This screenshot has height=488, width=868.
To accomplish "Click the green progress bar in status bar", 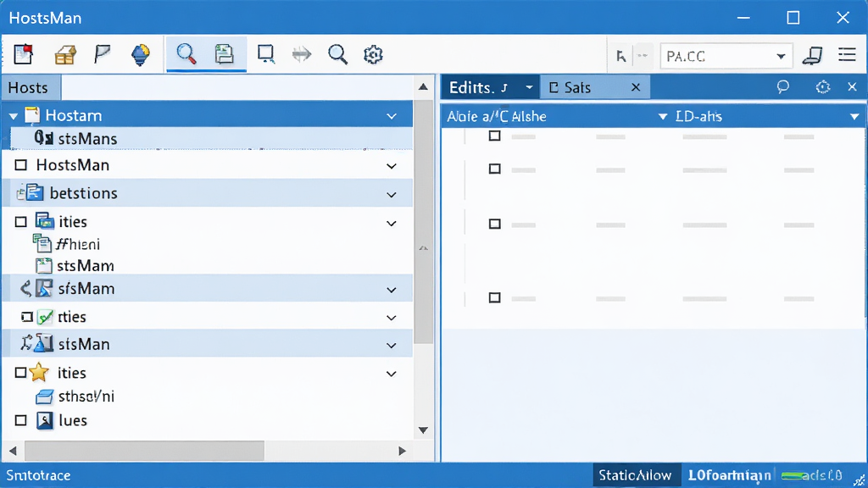I will (793, 475).
